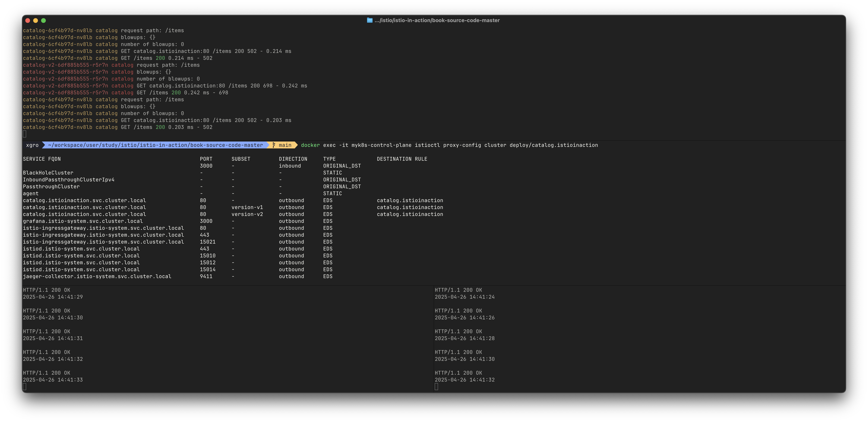Click timestamp 2025-04-26 14:41:26

[465, 318]
